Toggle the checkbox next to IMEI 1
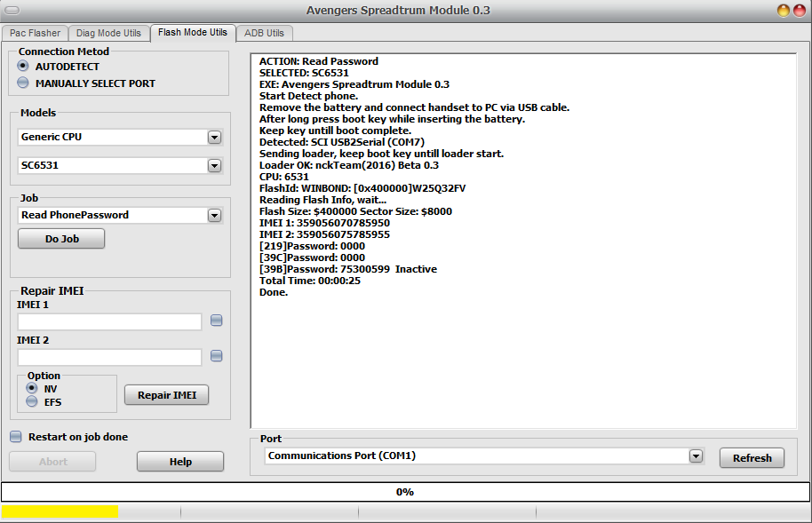 coord(217,321)
